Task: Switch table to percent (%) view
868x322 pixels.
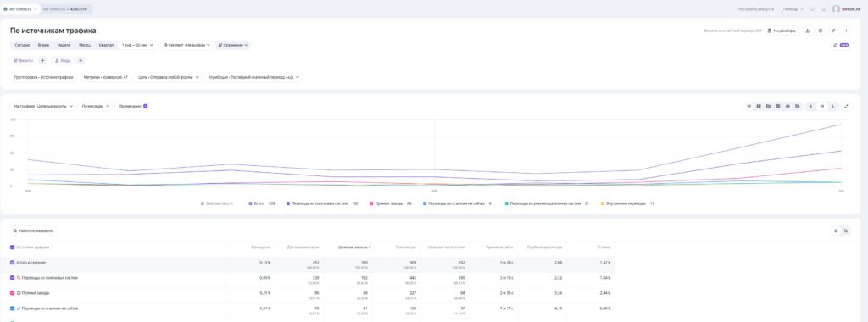Action: pos(845,230)
